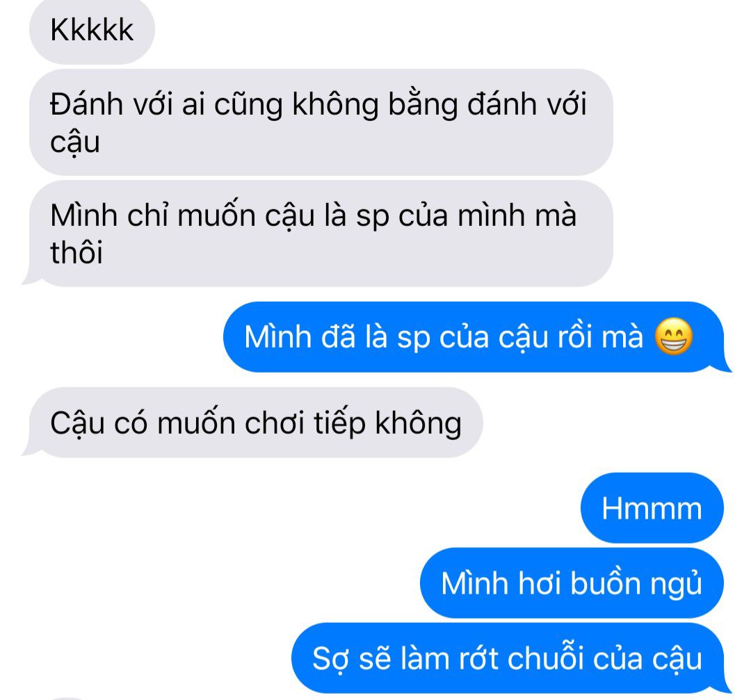Tap the "Đánh với ai cũng không bằng" message
Image resolution: width=751 pixels, height=700 pixels.
[321, 122]
